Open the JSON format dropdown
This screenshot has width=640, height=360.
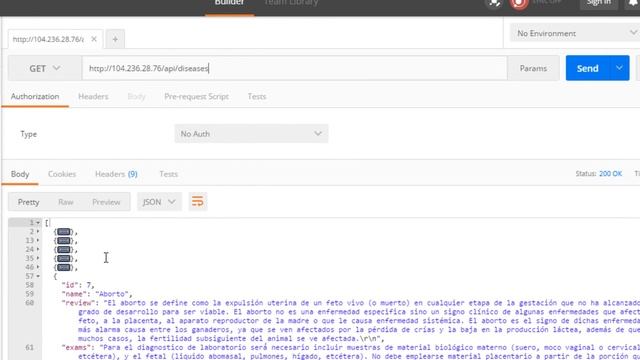coord(159,202)
